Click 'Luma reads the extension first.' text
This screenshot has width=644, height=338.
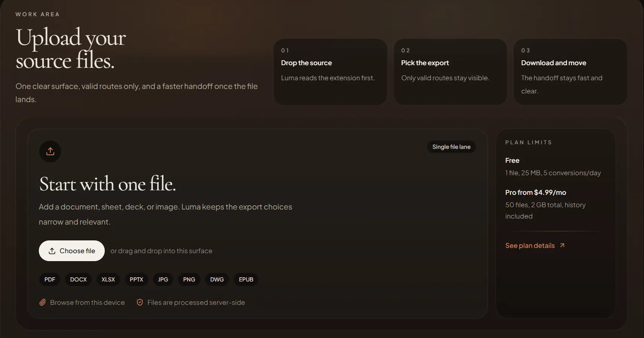(x=328, y=78)
